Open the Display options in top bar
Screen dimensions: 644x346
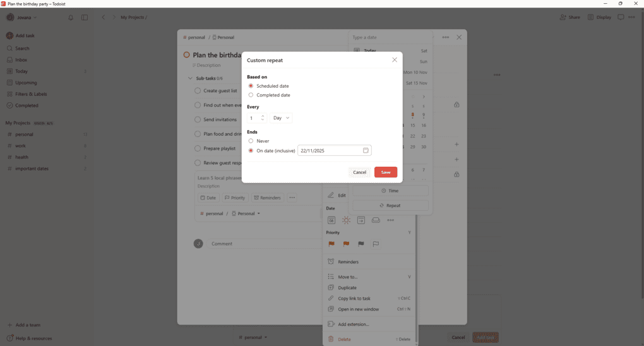(x=600, y=17)
